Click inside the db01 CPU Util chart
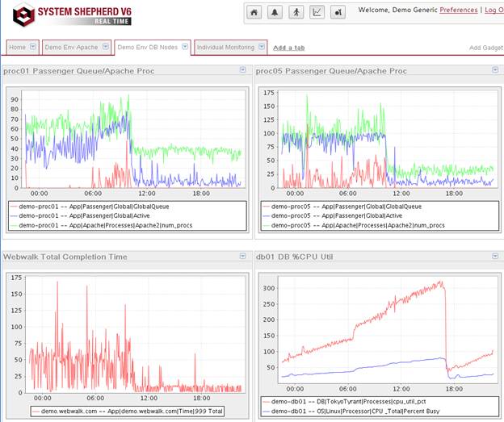 (x=387, y=330)
